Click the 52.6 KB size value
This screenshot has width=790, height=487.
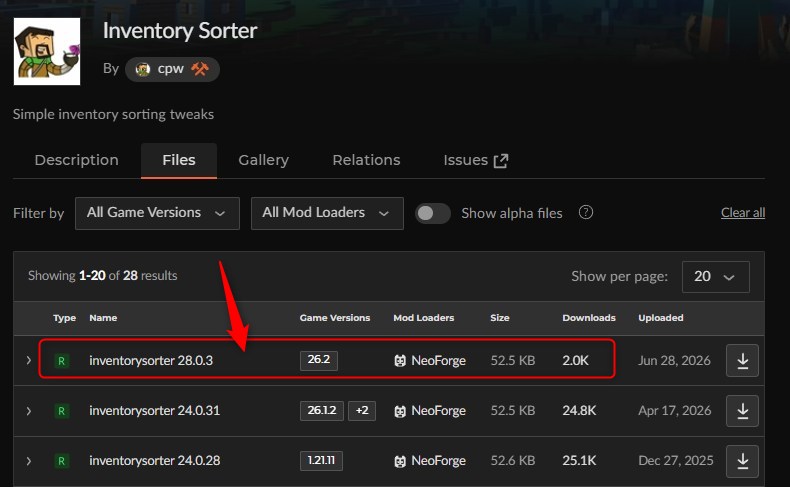[x=513, y=460]
